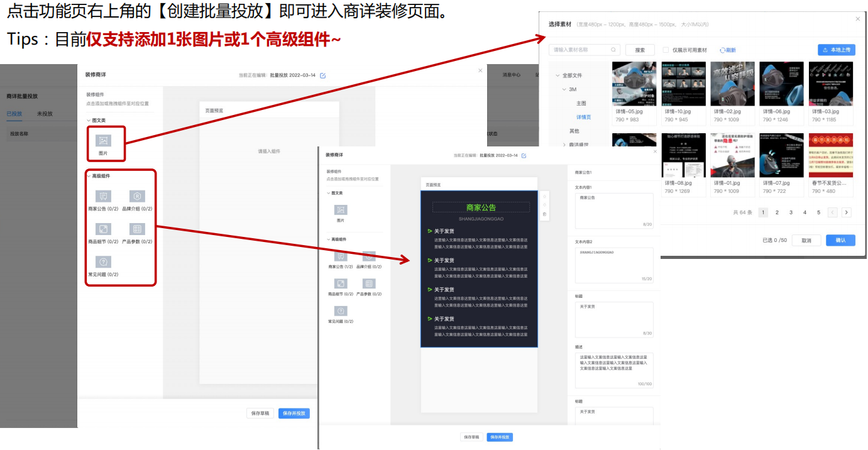
Task: Select the 详情页 folder in the material tree
Action: pos(584,117)
